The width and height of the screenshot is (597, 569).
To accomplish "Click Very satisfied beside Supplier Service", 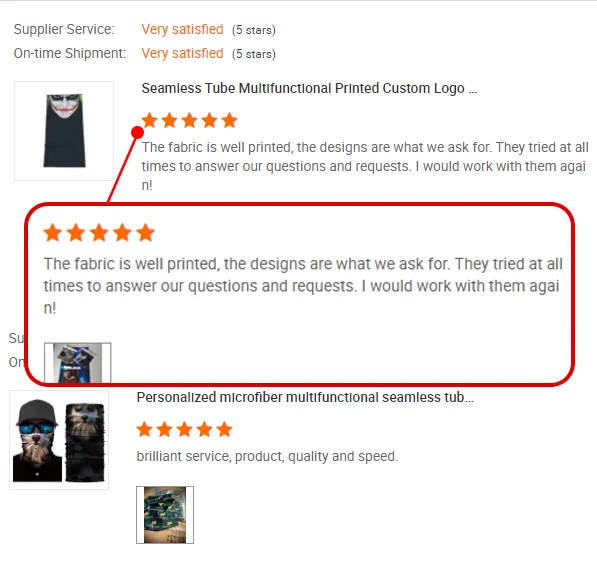I will tap(182, 29).
